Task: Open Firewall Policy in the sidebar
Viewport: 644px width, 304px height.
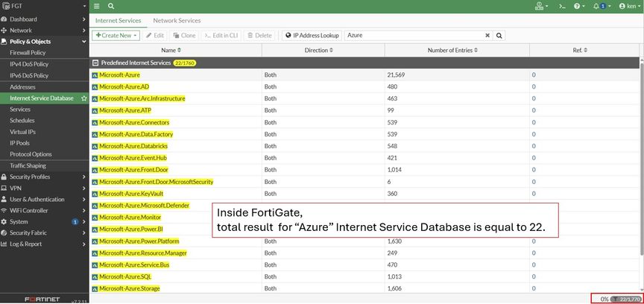Action: pos(28,53)
